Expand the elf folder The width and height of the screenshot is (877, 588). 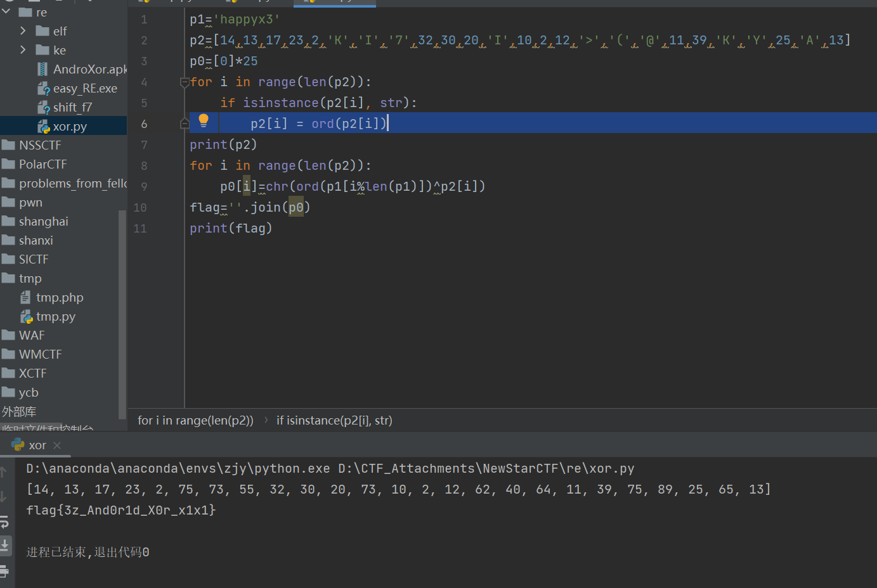23,31
